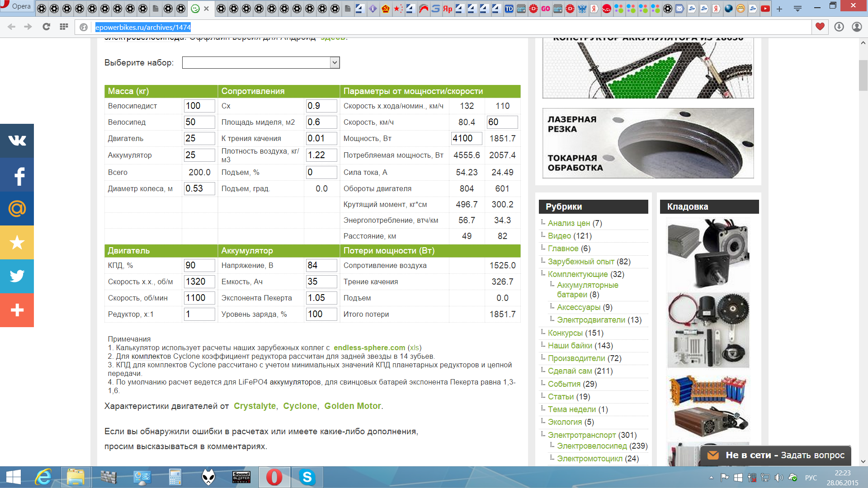Edit the Велосипед mass field
The height and width of the screenshot is (488, 868).
click(199, 122)
